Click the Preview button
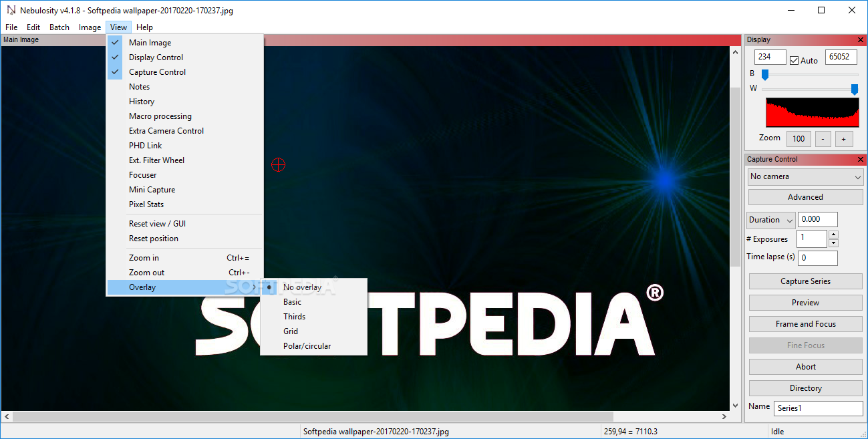The width and height of the screenshot is (868, 439). point(805,303)
